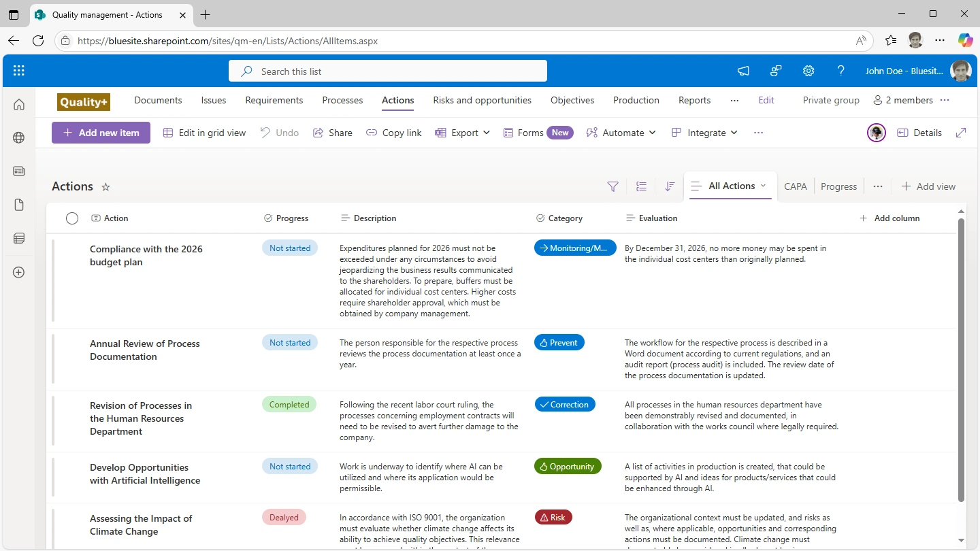Screen dimensions: 980x551
Task: Open more navigation items ellipsis after Reports
Action: (x=734, y=100)
